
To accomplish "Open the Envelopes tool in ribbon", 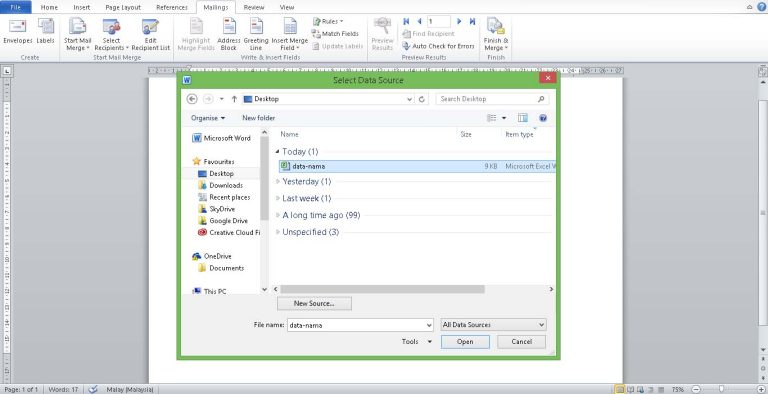I will pos(18,32).
